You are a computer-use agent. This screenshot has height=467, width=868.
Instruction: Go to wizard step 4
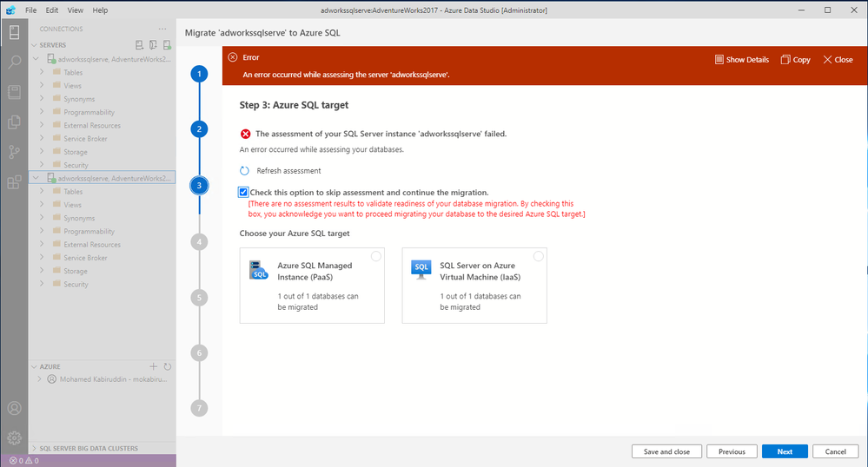click(199, 242)
